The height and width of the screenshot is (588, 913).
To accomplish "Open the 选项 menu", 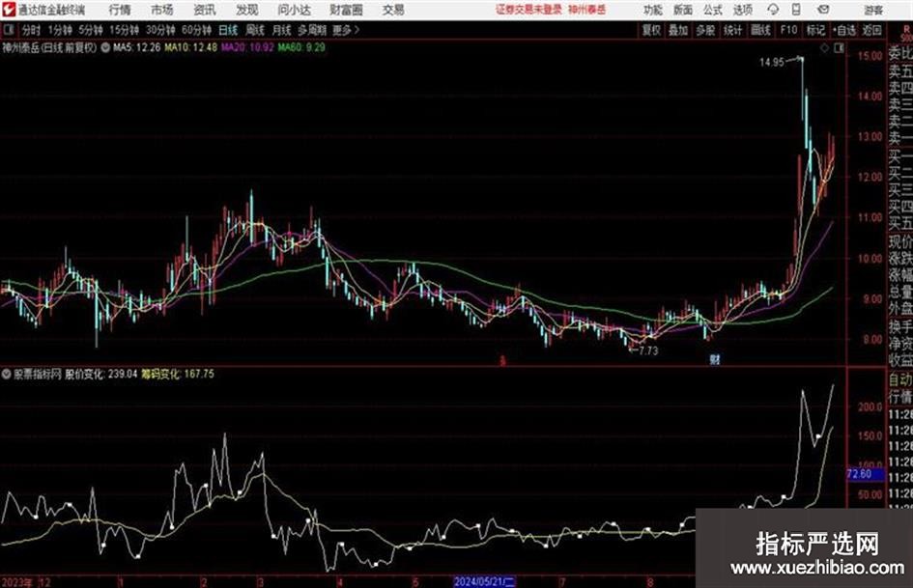I will 742,10.
